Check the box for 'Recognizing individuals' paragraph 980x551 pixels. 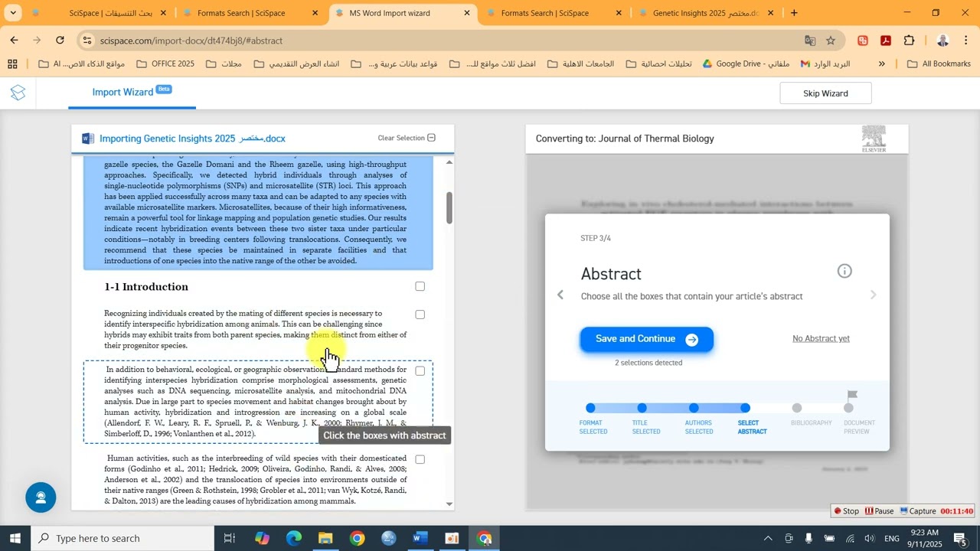pos(420,315)
